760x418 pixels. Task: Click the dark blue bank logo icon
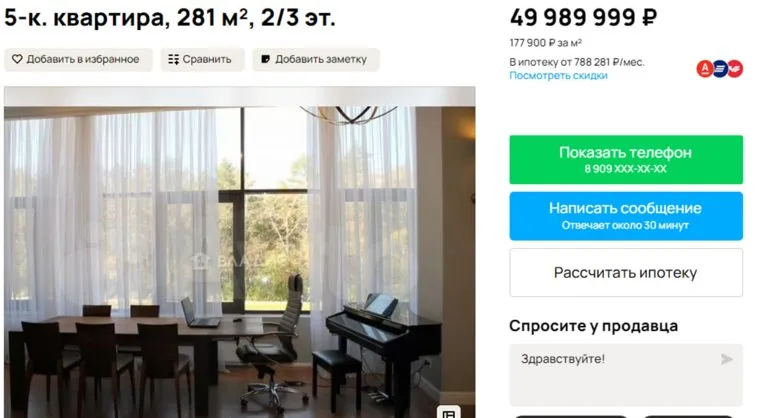click(x=720, y=69)
